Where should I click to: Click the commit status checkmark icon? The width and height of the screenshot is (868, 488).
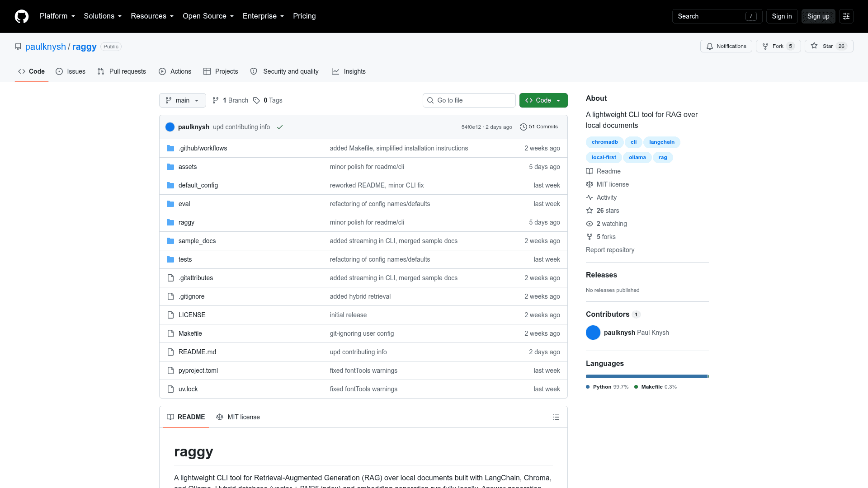tap(280, 127)
